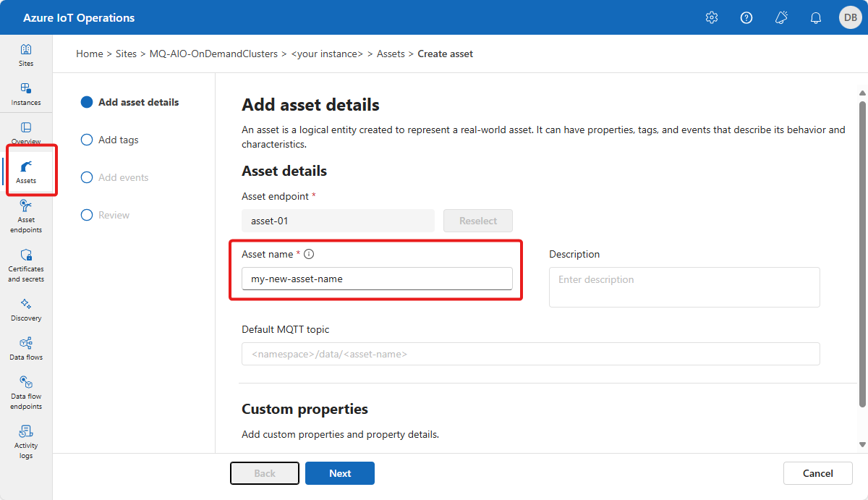868x500 pixels.
Task: Click the Description text area
Action: [684, 287]
